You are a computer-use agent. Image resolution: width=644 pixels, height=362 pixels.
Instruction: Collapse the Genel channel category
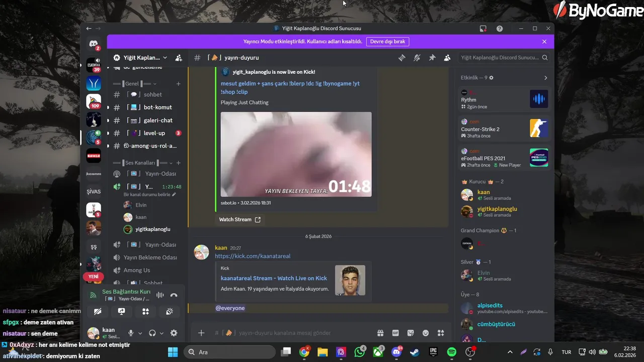pos(135,84)
